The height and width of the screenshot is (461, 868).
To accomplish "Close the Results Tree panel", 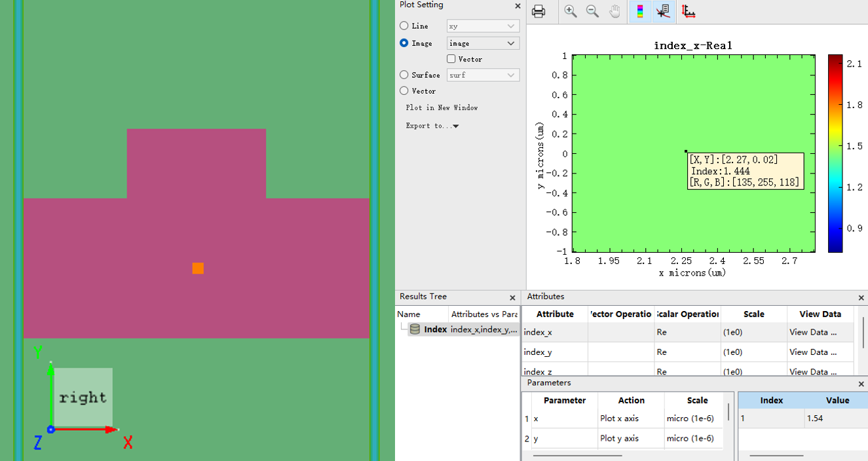I will (x=513, y=297).
